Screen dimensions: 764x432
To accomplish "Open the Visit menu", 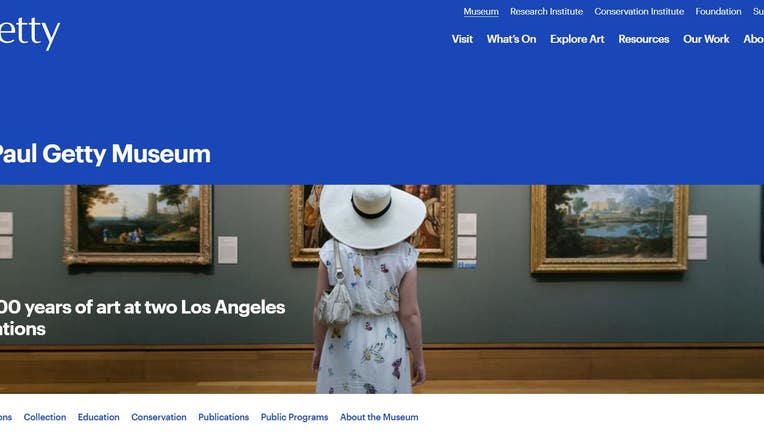I will pyautogui.click(x=462, y=39).
